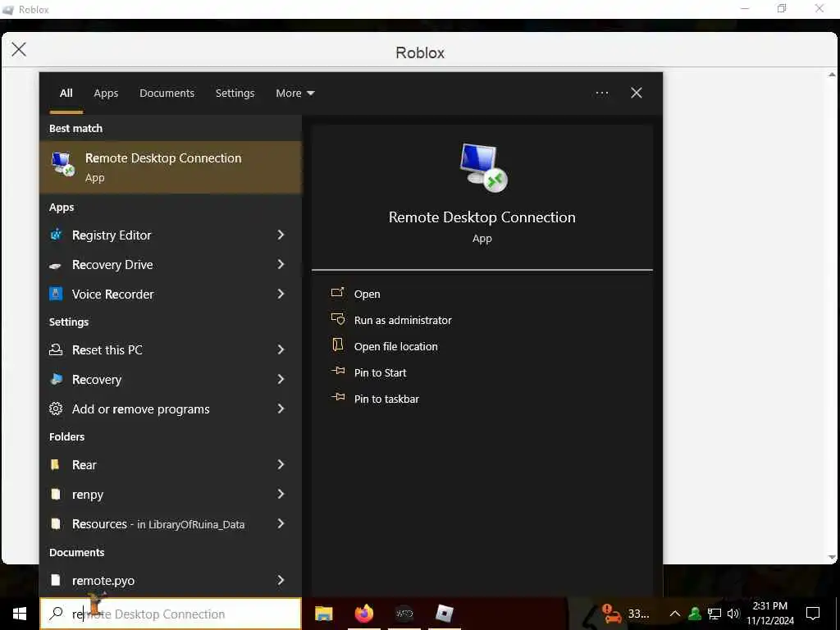The height and width of the screenshot is (630, 840).
Task: Open File Explorer from the taskbar
Action: point(323,614)
